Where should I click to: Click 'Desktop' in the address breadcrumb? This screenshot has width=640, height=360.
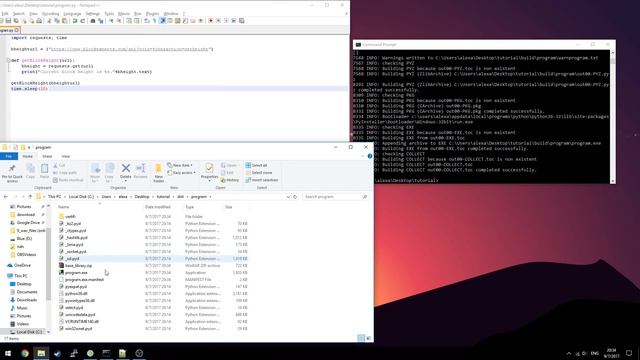pyautogui.click(x=142, y=197)
